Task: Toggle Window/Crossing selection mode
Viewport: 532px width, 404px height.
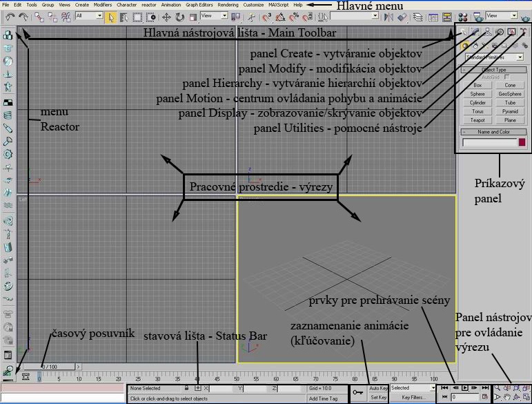Action: pos(150,17)
